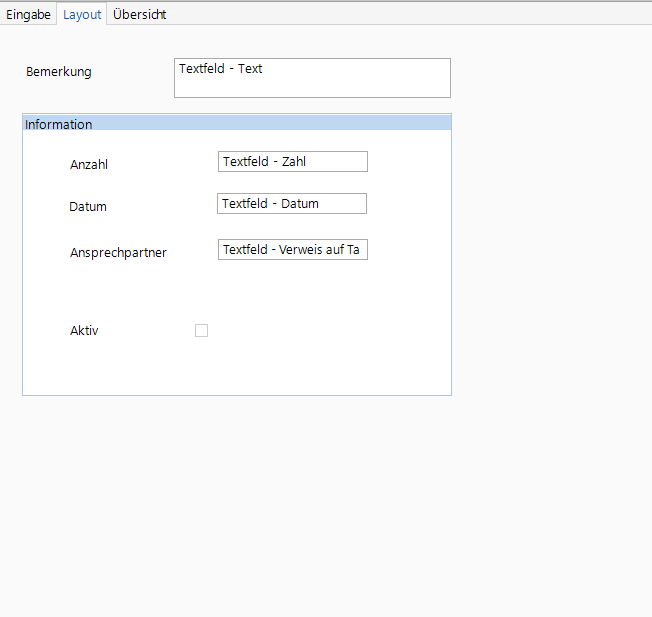Click the Datum label
The image size is (652, 617).
click(88, 207)
